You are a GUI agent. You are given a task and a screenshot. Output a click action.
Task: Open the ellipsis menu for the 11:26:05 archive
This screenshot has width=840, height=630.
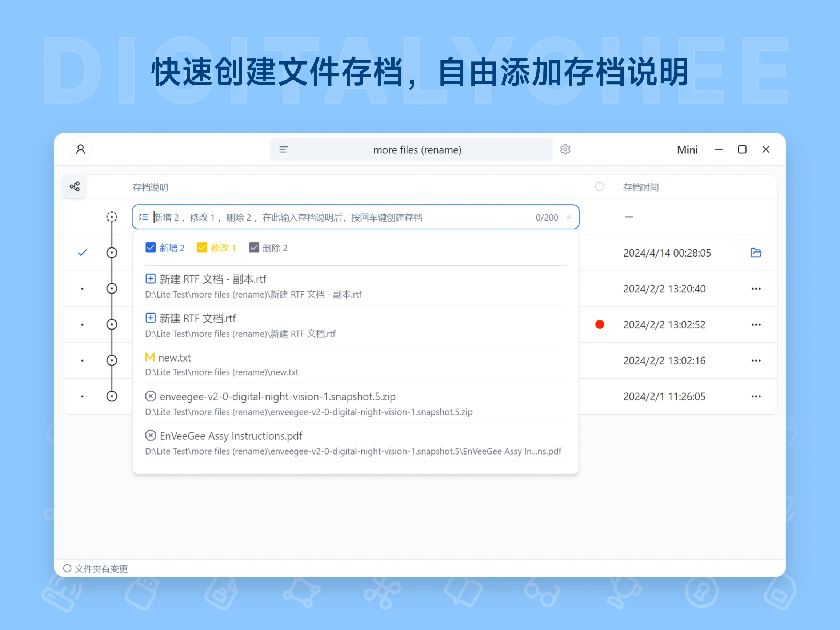click(756, 396)
